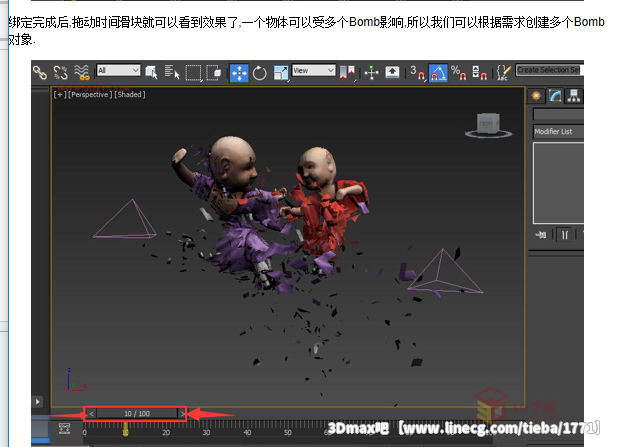Toggle the Spinner Snap icon
This screenshot has height=447, width=640.
(x=479, y=73)
